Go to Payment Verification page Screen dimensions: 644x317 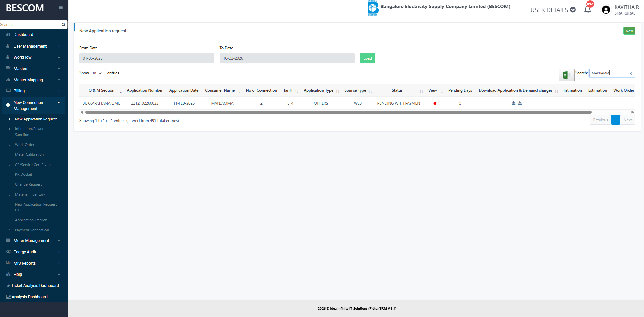pyautogui.click(x=32, y=230)
